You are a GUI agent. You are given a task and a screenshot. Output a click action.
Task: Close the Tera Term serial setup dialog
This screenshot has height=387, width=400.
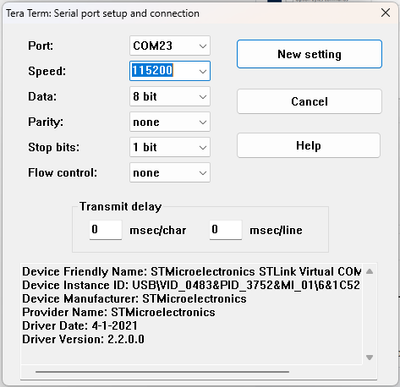(385, 13)
